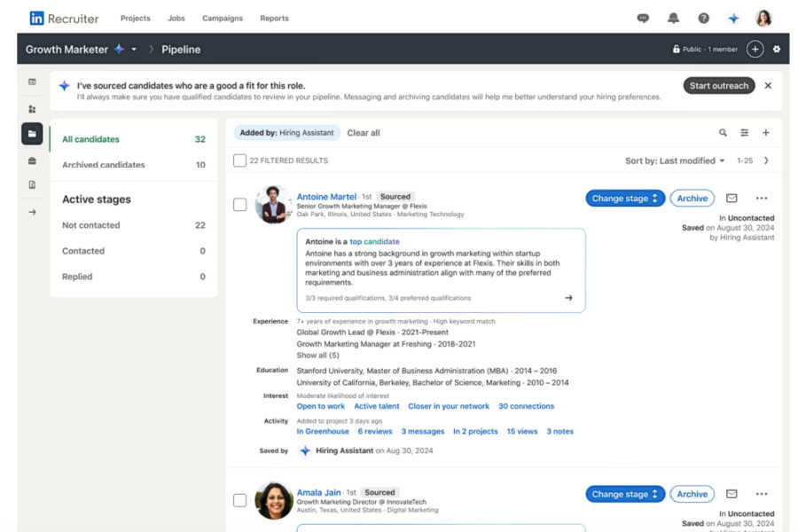
Task: Expand Antoine's top candidate summary arrow
Action: pyautogui.click(x=568, y=298)
